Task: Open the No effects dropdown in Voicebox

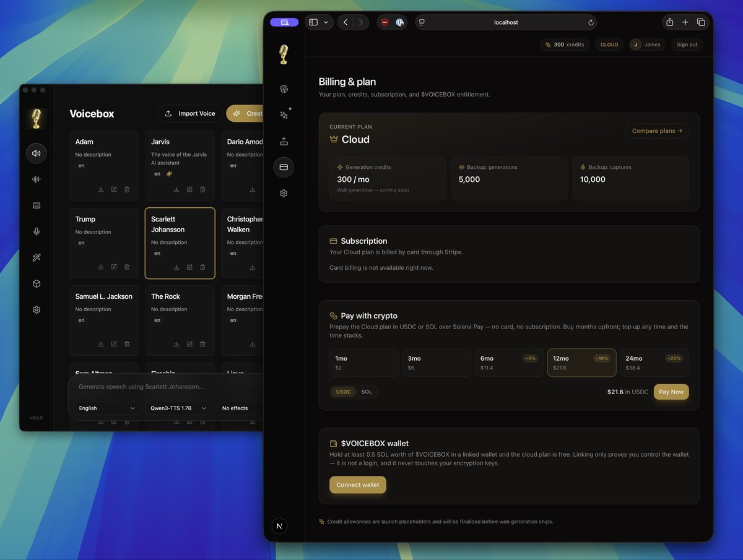Action: click(x=240, y=408)
